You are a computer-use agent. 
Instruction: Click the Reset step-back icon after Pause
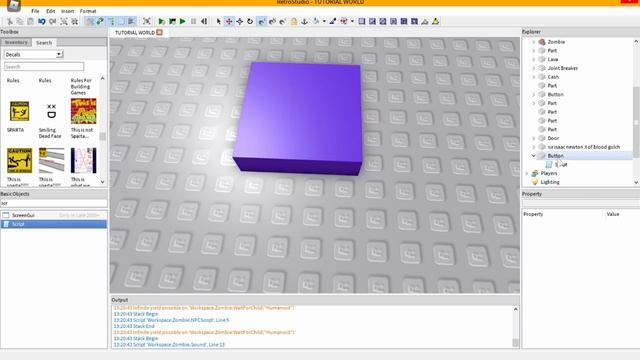(x=204, y=21)
